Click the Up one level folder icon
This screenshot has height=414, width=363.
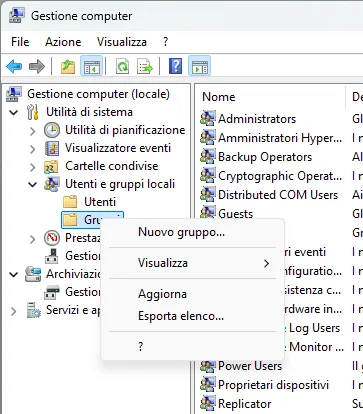pos(68,66)
